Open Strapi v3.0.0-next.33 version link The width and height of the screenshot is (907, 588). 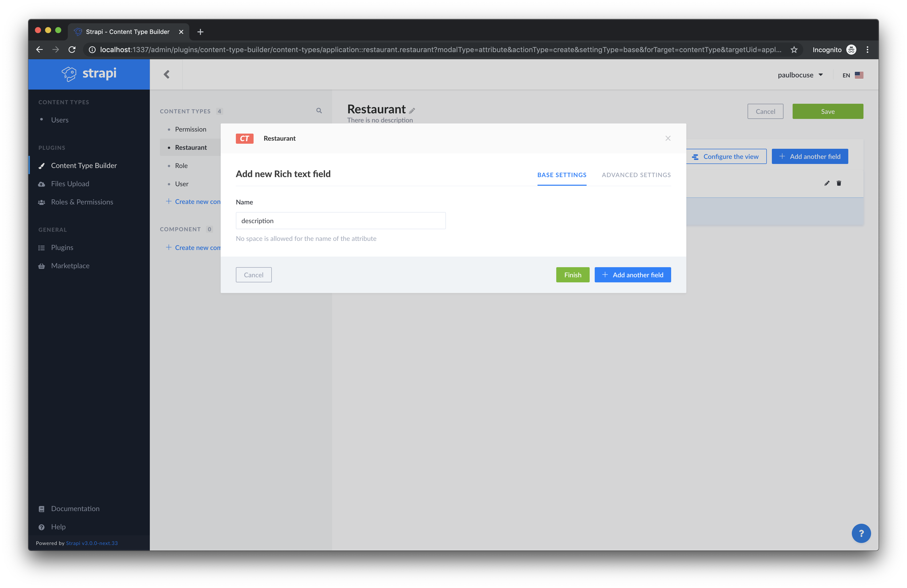pos(92,543)
